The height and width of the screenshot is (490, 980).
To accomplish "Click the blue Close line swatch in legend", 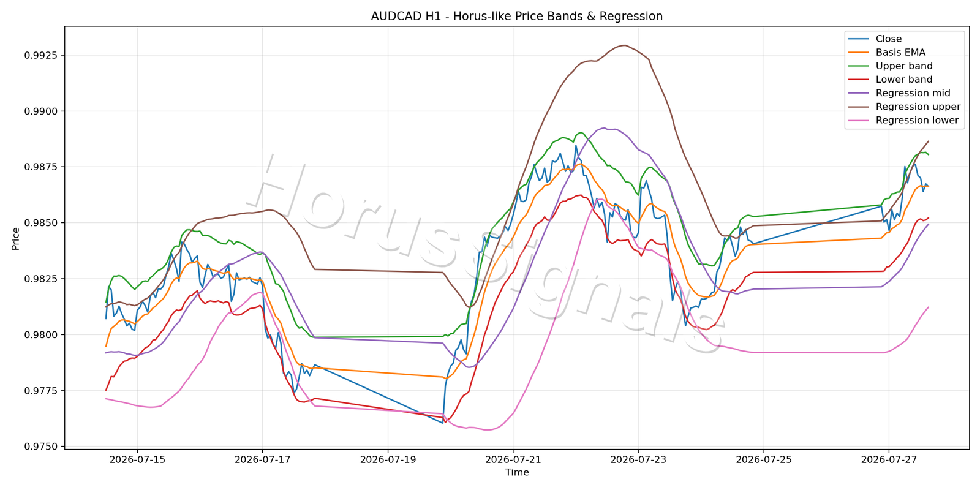I will coord(858,39).
